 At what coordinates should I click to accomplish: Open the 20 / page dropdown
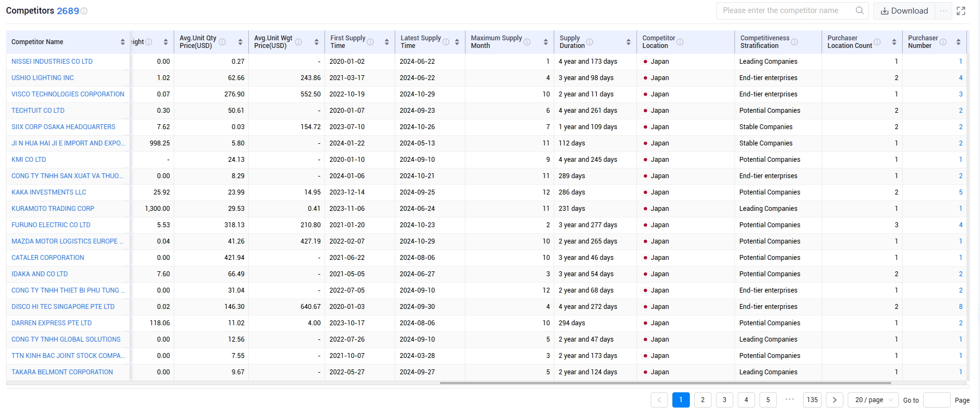coord(873,400)
